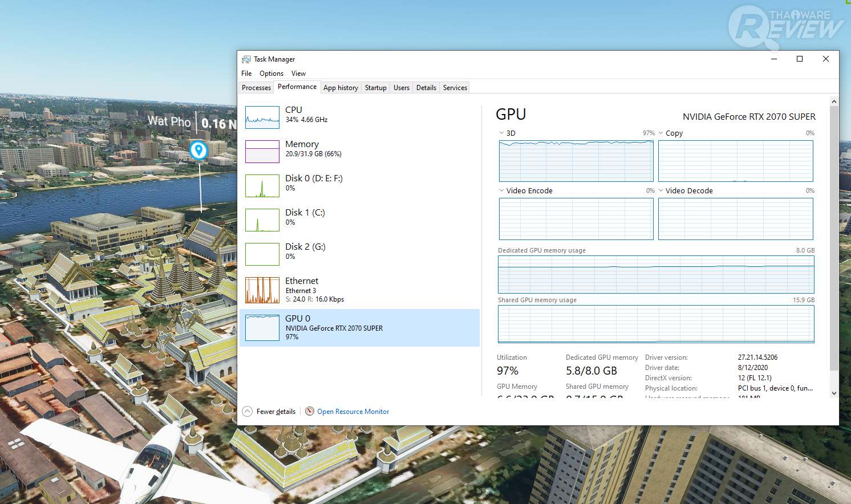Click the Fewer details button text
851x504 pixels.
276,412
